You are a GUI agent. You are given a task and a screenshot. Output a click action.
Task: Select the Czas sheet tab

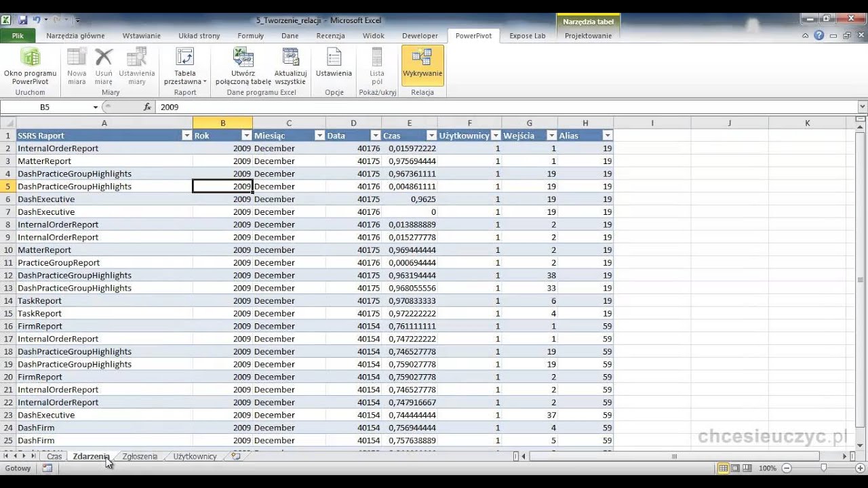[x=54, y=456]
